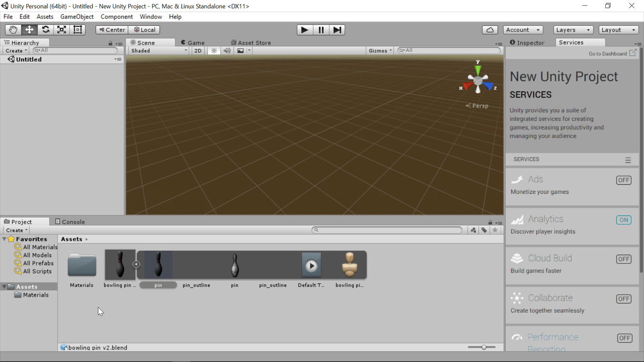Toggle Cloud Build OFF switch
The width and height of the screenshot is (644, 362).
(624, 259)
